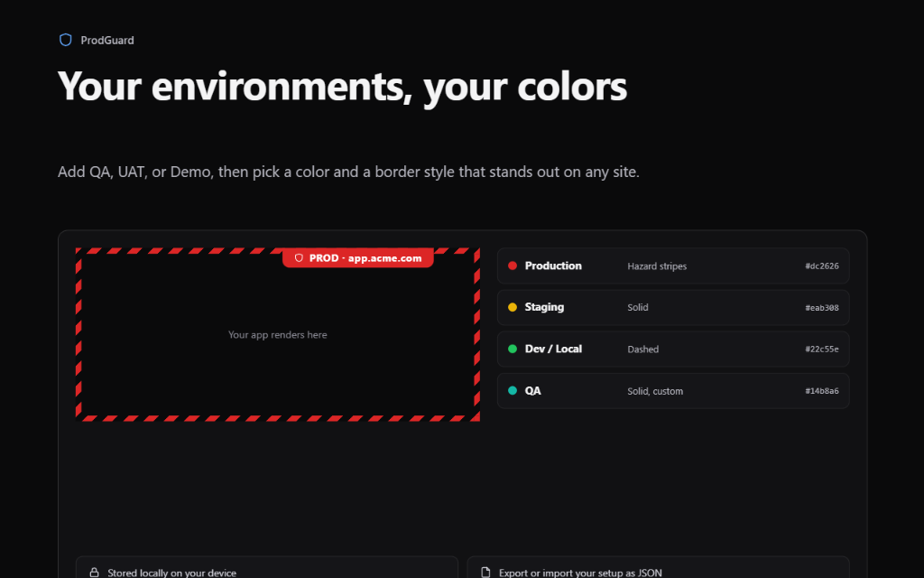Click the Solid style label for Staging

(638, 307)
